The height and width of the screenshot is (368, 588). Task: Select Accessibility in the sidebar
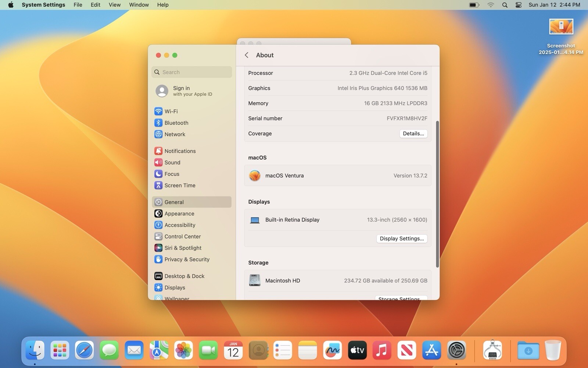pyautogui.click(x=180, y=225)
